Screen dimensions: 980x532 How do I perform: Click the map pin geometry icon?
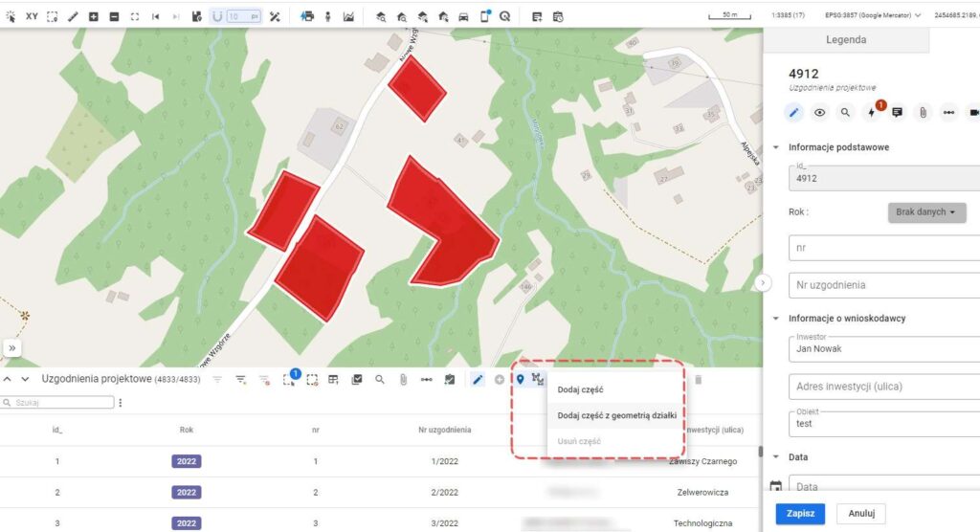tap(520, 380)
